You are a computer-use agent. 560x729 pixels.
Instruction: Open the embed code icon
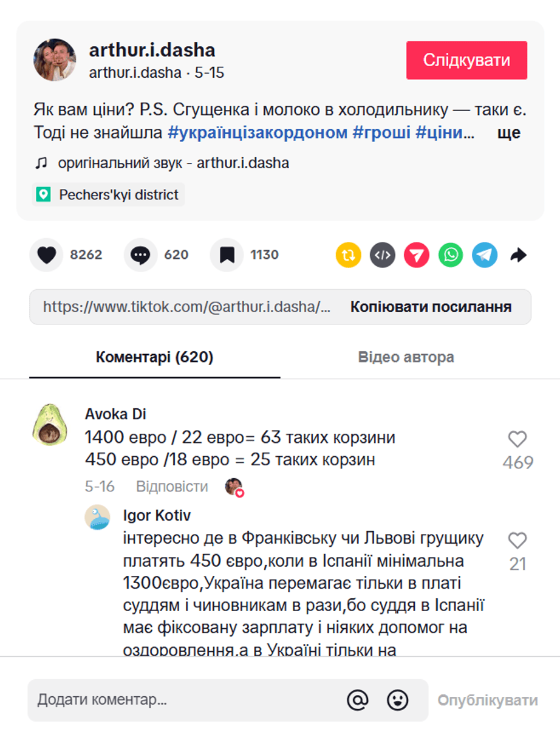pos(381,255)
